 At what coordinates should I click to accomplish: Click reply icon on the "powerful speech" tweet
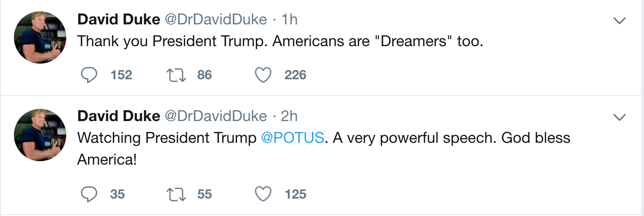89,194
